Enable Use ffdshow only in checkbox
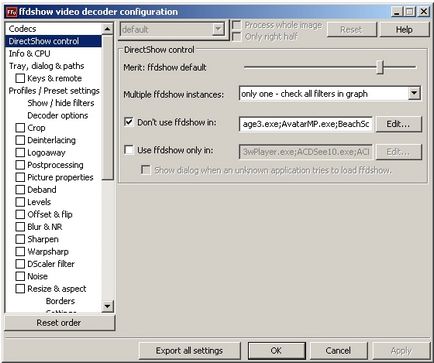This screenshot has width=434, height=363. [x=129, y=150]
